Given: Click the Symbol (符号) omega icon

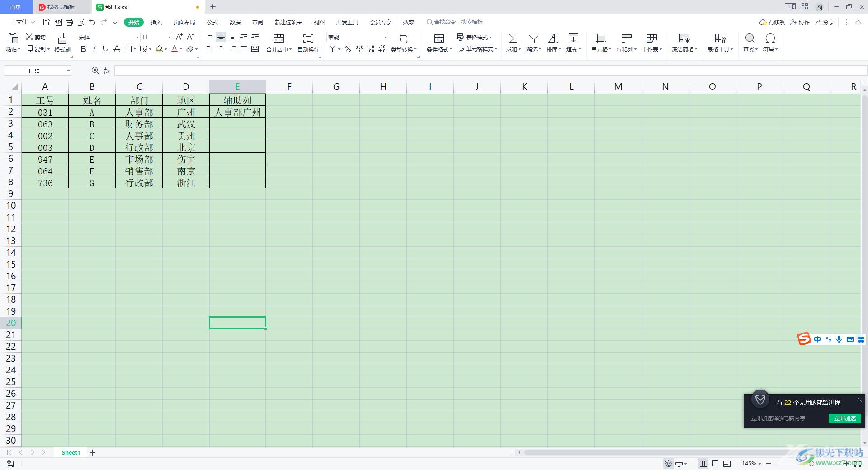Looking at the screenshot, I should [770, 38].
